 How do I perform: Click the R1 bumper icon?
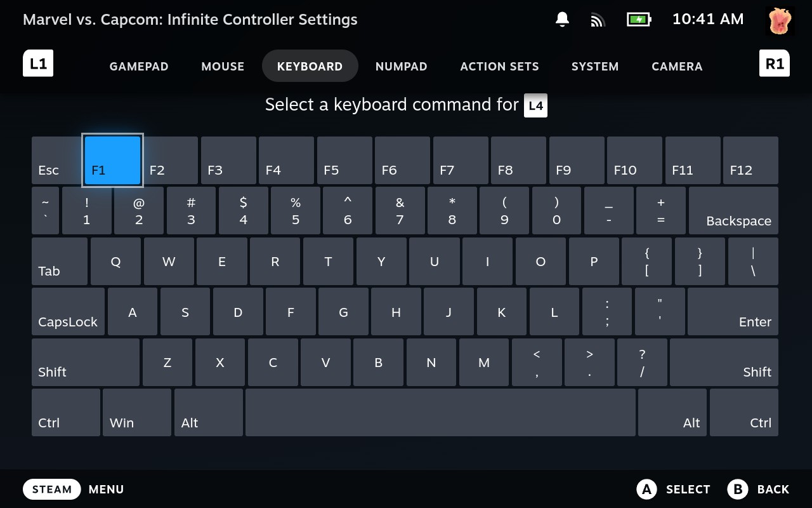tap(775, 63)
